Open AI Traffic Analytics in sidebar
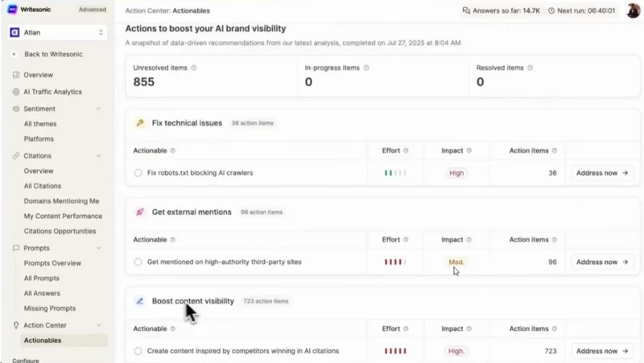 [x=52, y=92]
